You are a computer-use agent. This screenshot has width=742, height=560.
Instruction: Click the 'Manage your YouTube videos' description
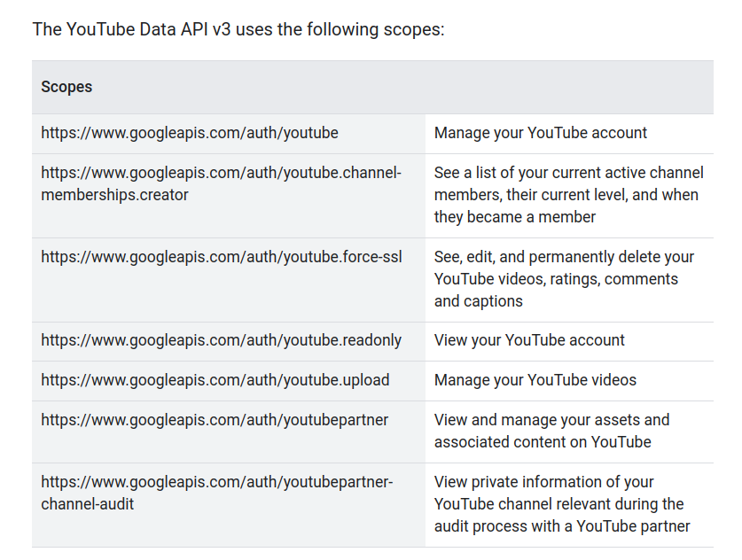[535, 380]
